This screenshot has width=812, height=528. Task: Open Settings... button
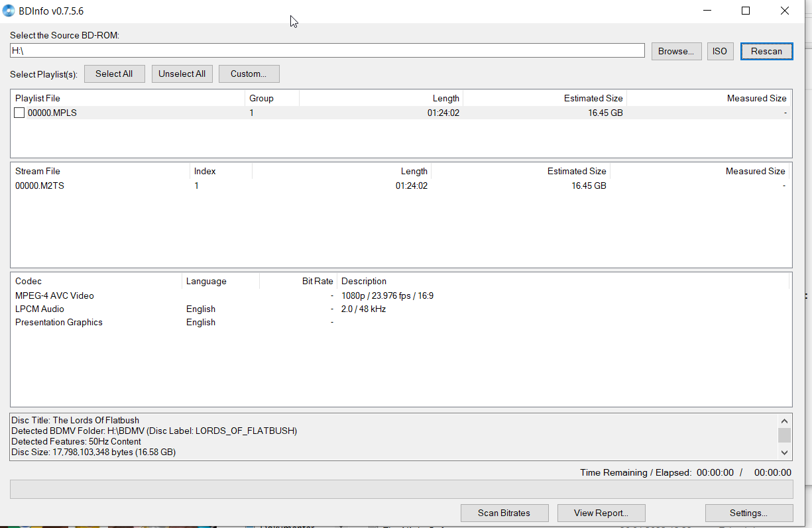tap(749, 513)
